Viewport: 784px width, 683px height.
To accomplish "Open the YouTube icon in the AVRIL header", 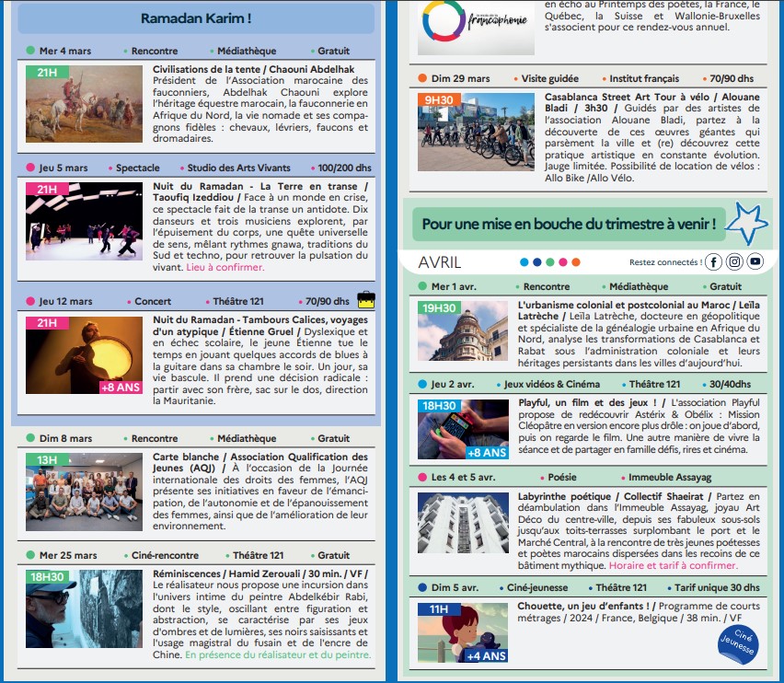I will (755, 261).
